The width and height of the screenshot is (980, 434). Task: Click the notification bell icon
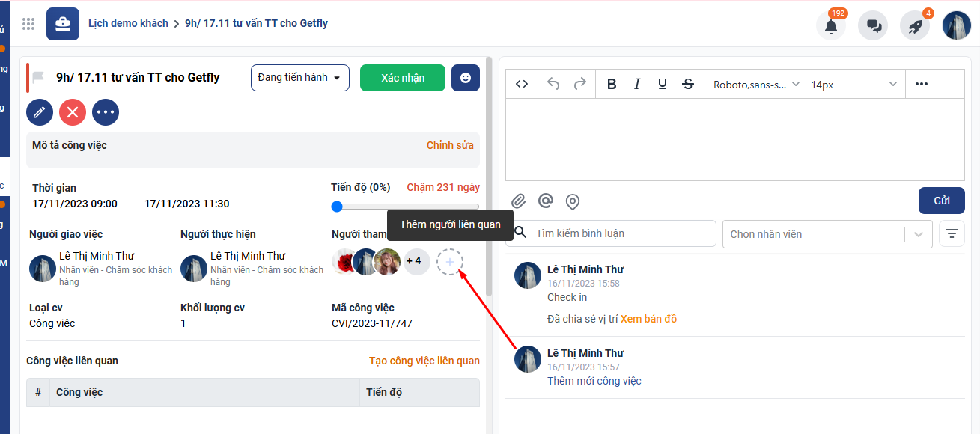point(830,25)
